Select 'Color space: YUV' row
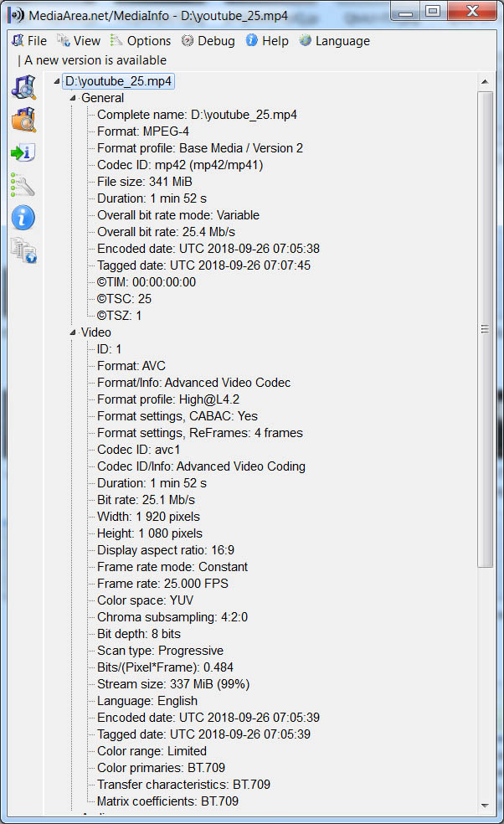504x824 pixels. click(145, 600)
